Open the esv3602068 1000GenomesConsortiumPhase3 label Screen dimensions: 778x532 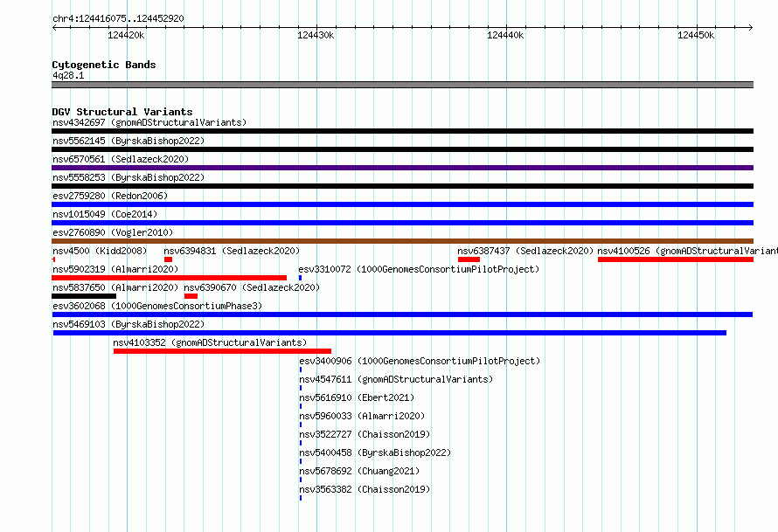point(157,306)
